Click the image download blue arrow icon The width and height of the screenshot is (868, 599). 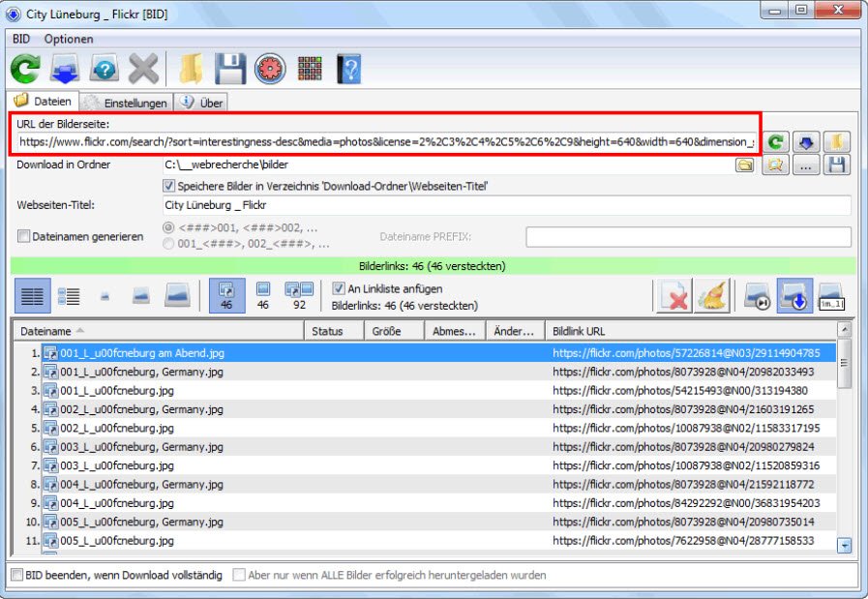point(794,295)
